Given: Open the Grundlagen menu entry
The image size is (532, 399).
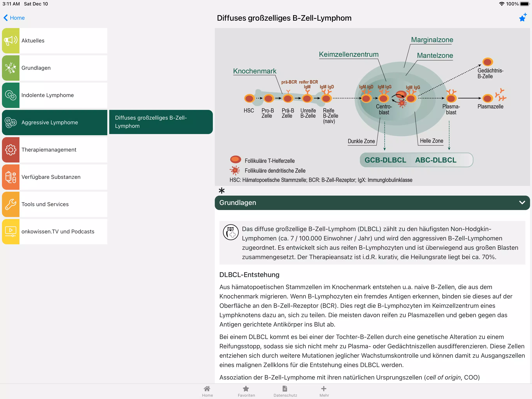Looking at the screenshot, I should [x=55, y=68].
